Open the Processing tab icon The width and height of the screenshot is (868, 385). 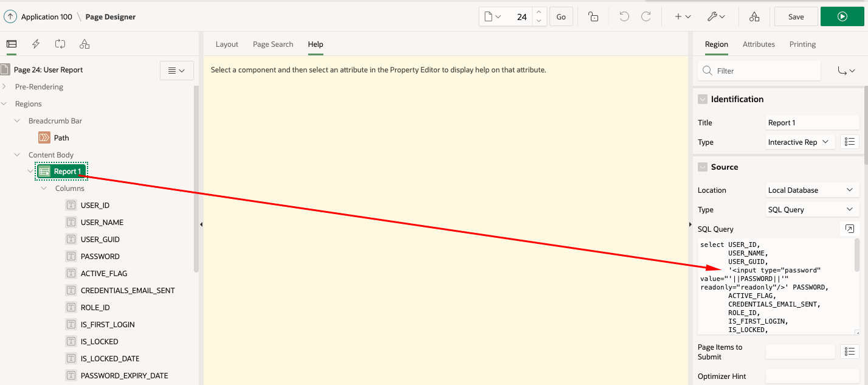click(60, 44)
